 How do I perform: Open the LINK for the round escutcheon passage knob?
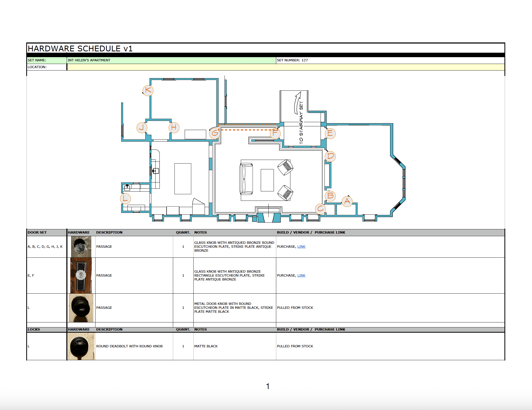301,246
